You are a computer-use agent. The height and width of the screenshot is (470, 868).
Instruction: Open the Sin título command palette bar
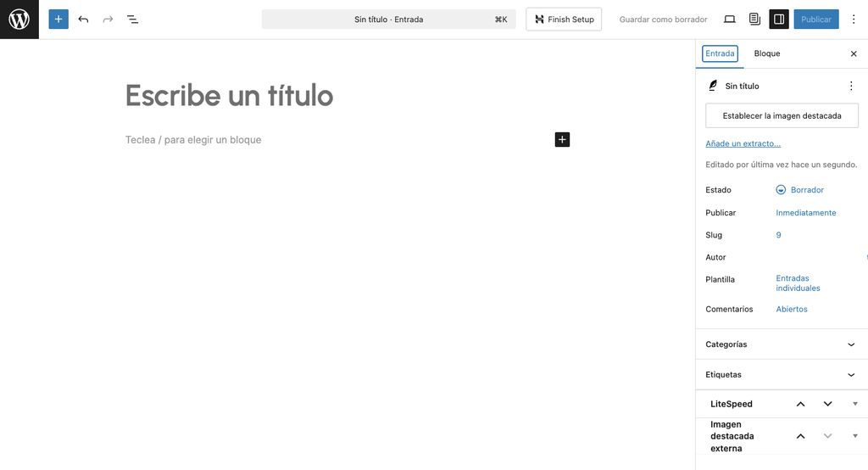click(x=388, y=20)
